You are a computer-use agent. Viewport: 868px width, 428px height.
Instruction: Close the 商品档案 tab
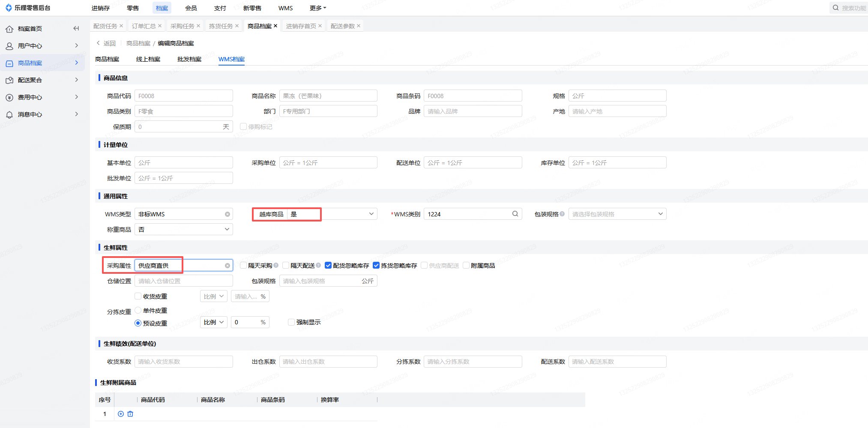coord(275,26)
